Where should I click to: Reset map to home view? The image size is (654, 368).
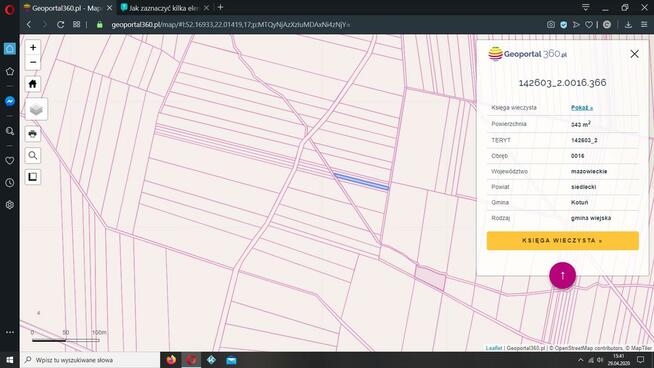(33, 84)
